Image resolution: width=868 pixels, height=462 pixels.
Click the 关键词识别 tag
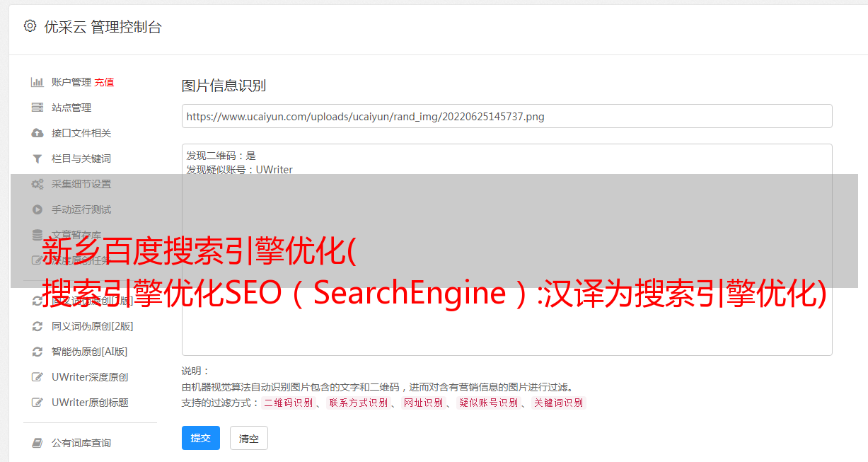559,403
